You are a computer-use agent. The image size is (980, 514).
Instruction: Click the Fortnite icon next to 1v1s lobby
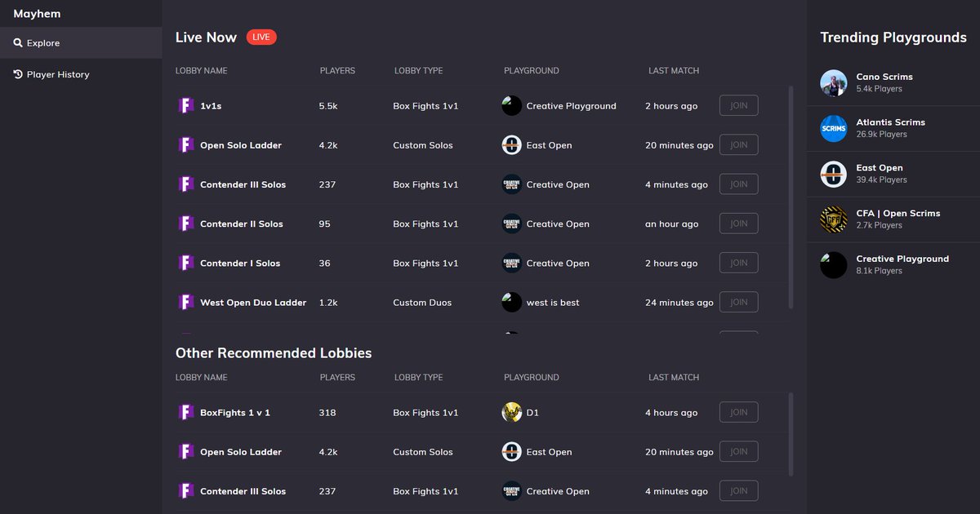click(185, 105)
